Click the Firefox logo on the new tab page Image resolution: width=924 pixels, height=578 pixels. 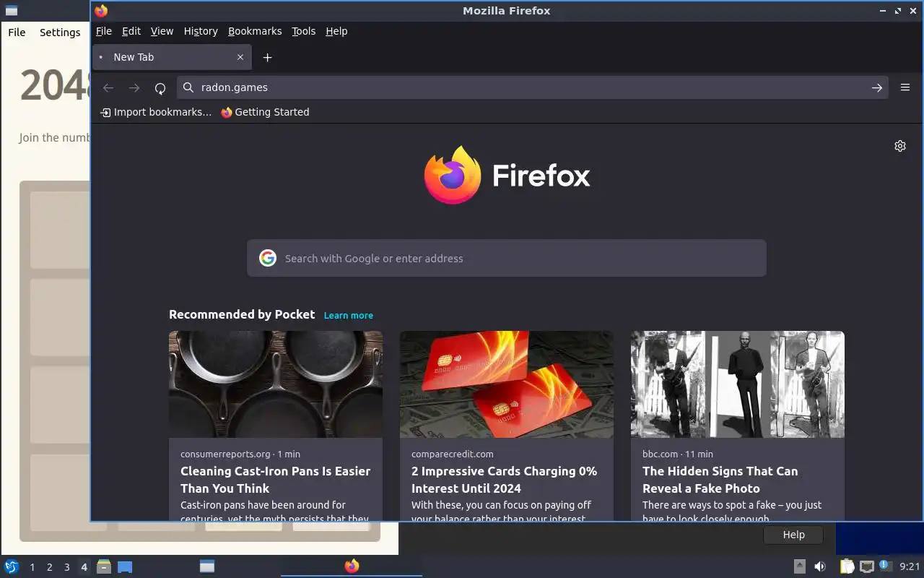coord(507,175)
